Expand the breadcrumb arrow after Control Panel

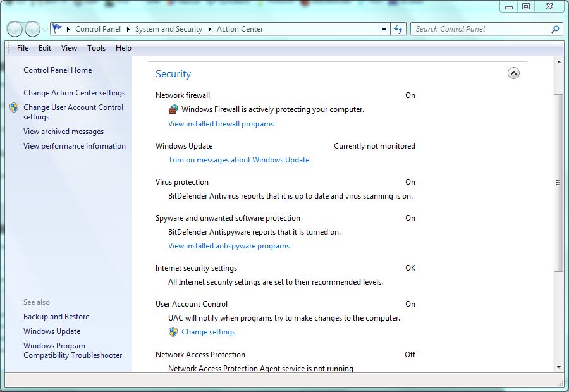pos(128,29)
